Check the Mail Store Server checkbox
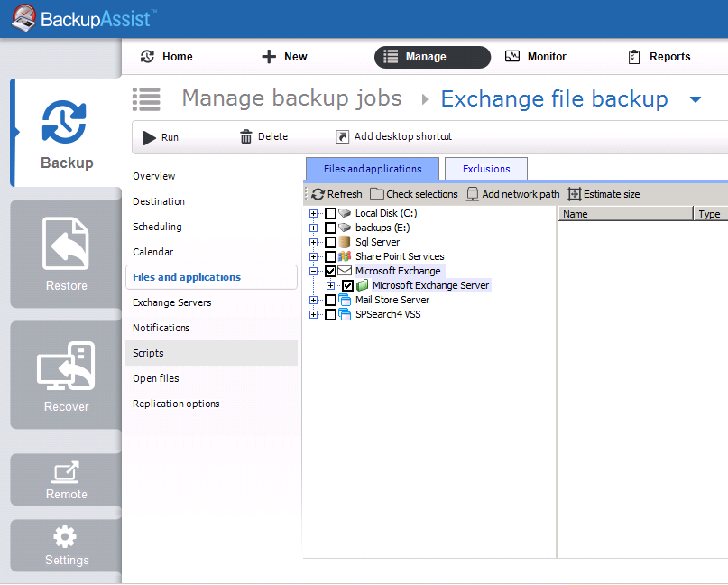Image resolution: width=728 pixels, height=585 pixels. 330,300
